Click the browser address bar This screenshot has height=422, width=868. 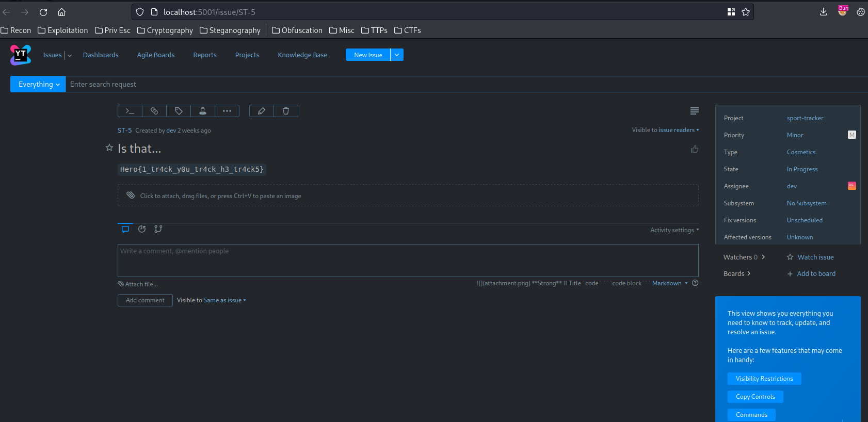click(x=443, y=12)
